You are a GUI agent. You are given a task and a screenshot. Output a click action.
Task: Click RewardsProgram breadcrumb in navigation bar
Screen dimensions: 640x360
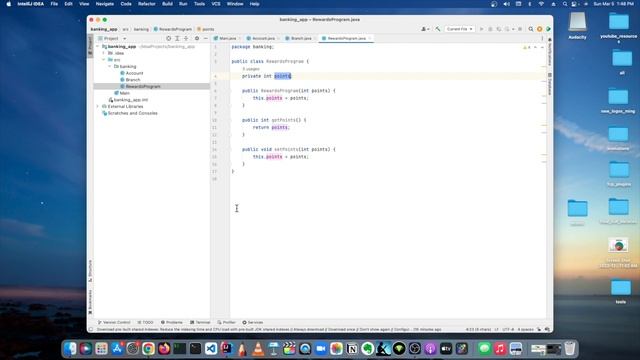tap(172, 29)
